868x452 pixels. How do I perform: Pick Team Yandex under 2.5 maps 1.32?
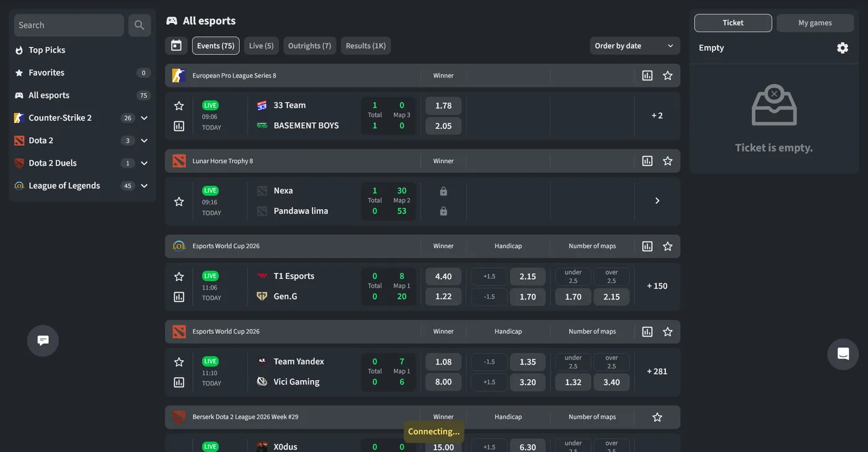573,382
